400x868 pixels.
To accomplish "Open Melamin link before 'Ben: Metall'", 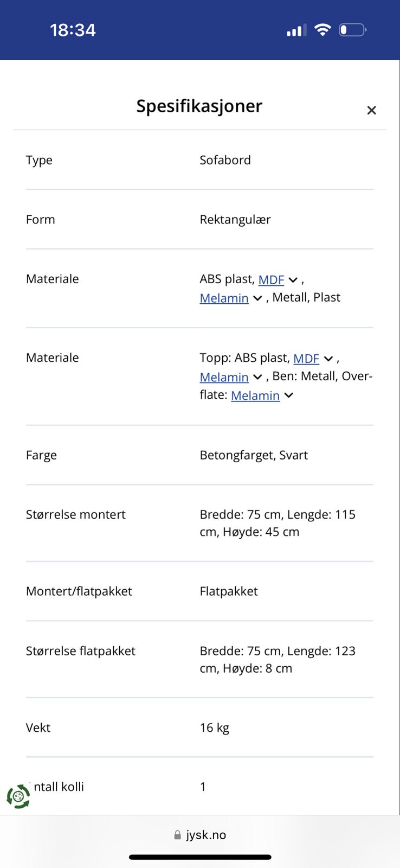I will click(224, 377).
